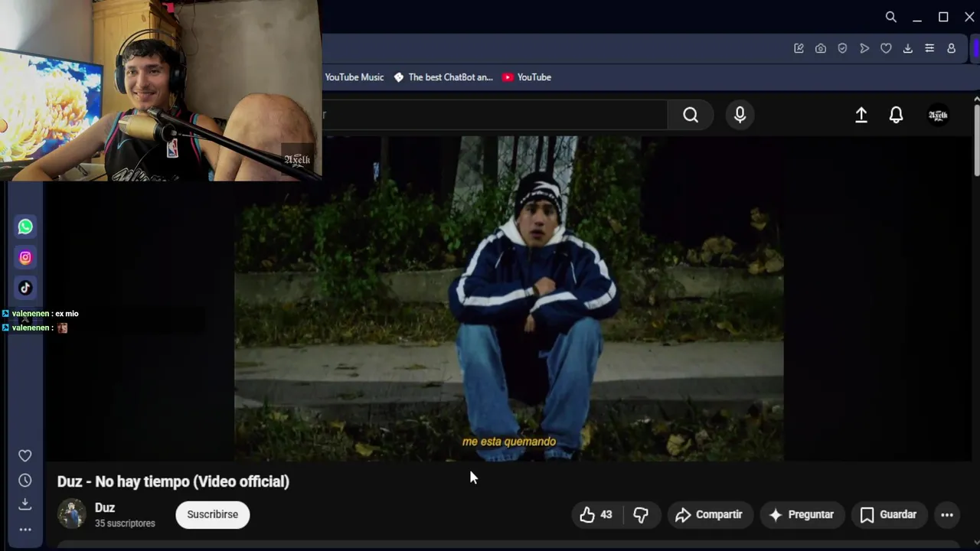Click the send arrow toolbar icon
This screenshot has width=980, height=551.
pos(864,48)
